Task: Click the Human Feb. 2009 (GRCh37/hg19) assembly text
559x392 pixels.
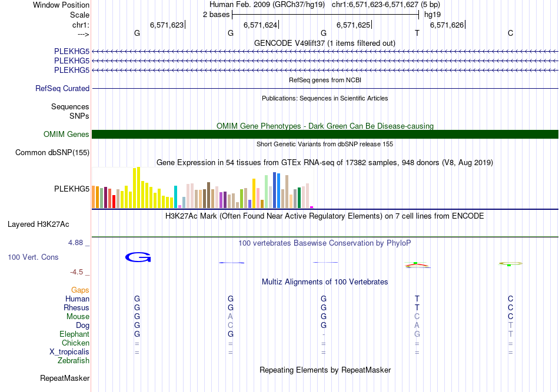Action: point(267,5)
